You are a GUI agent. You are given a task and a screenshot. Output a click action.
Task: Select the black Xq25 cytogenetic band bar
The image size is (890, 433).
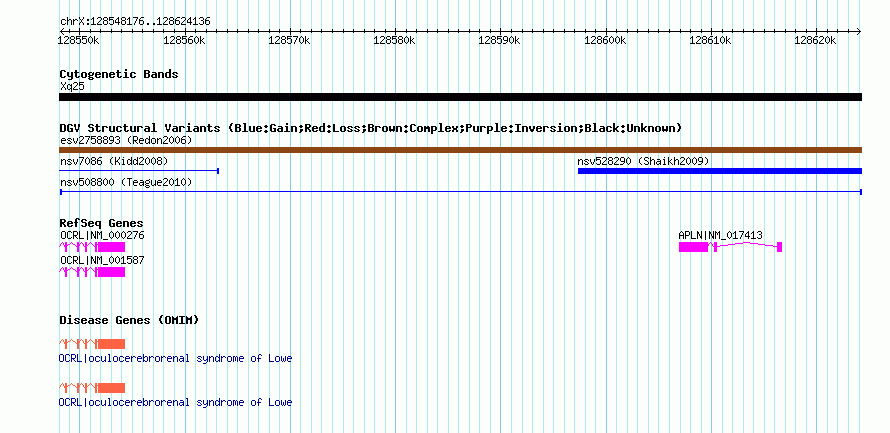pyautogui.click(x=460, y=97)
